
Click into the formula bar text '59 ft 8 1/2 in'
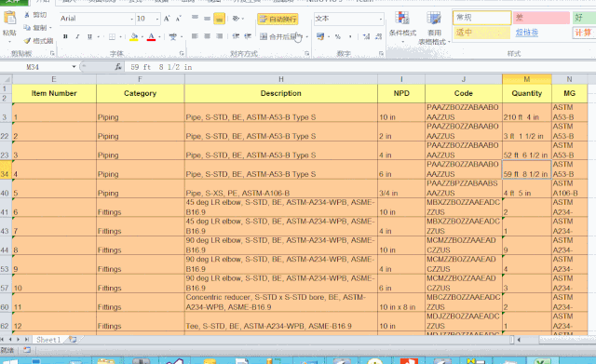click(161, 67)
